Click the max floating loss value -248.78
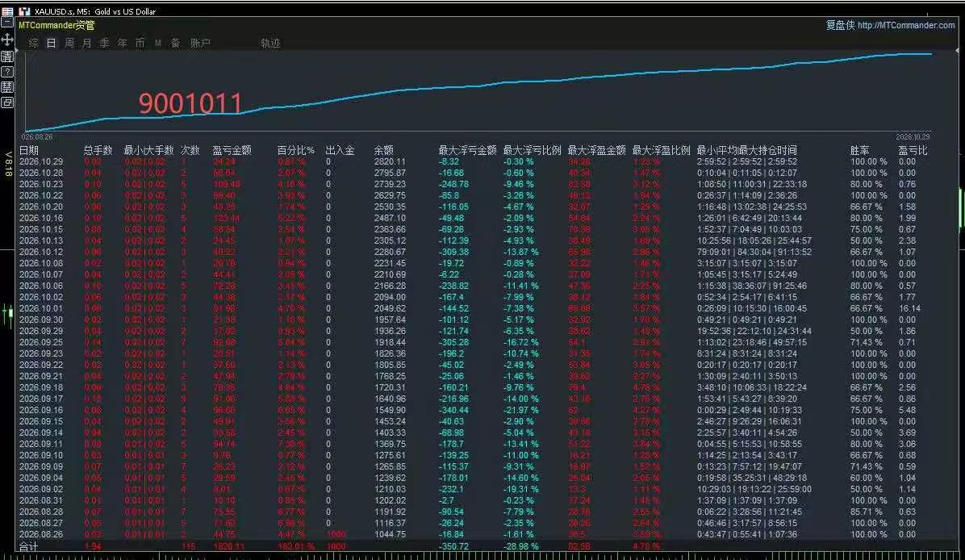This screenshot has width=965, height=560. pyautogui.click(x=453, y=184)
